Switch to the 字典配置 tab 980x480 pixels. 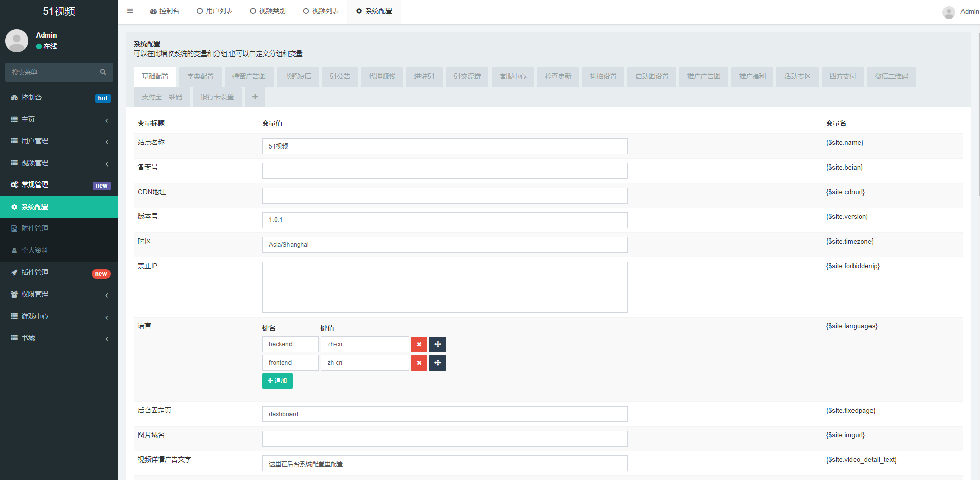200,76
